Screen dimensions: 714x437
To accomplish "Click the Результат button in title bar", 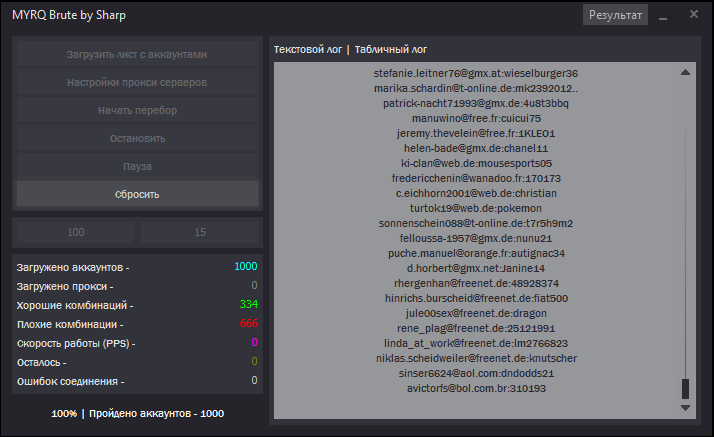I will 615,15.
